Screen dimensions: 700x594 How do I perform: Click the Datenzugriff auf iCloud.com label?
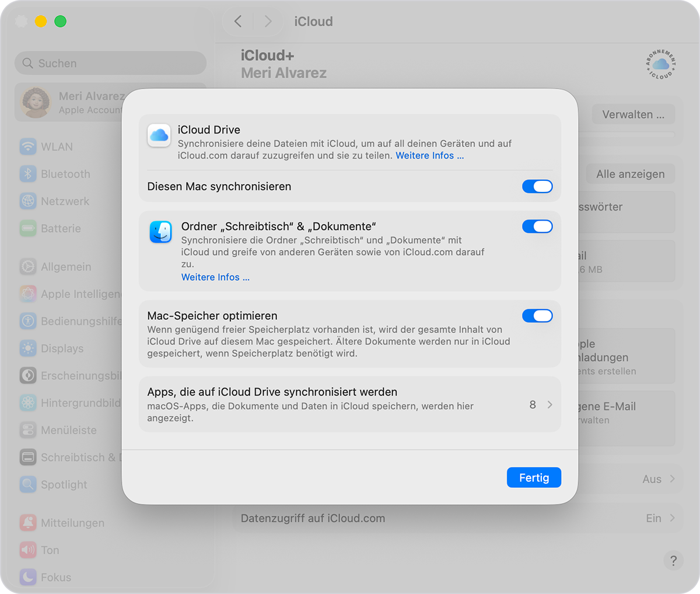click(313, 518)
